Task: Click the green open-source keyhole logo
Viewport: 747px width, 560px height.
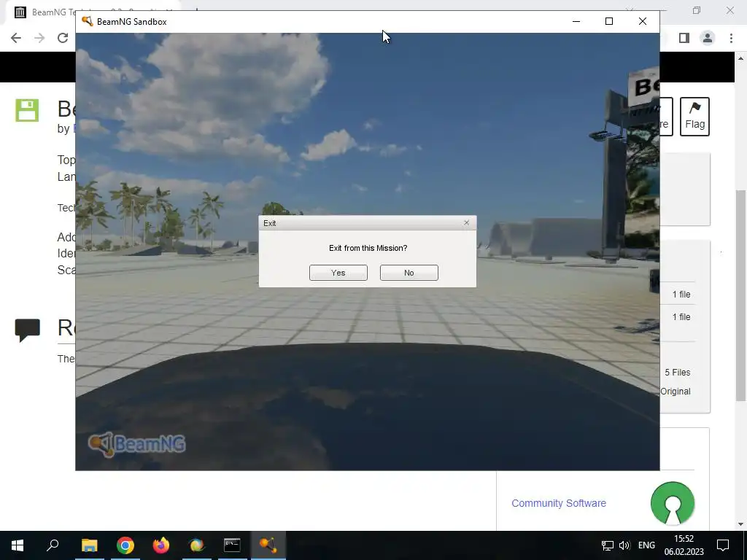Action: coord(672,503)
